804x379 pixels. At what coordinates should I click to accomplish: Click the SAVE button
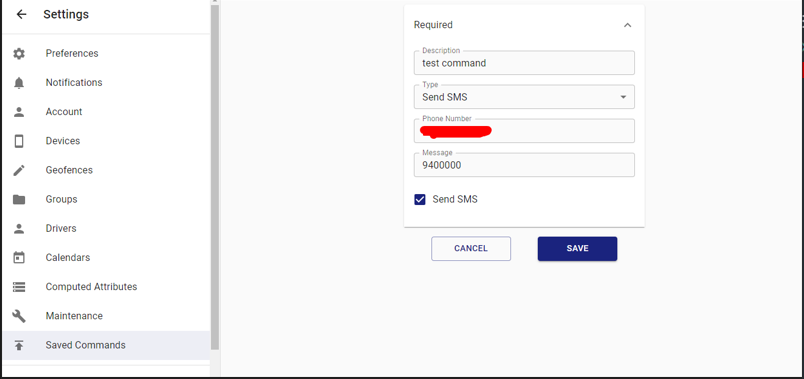[x=577, y=249]
